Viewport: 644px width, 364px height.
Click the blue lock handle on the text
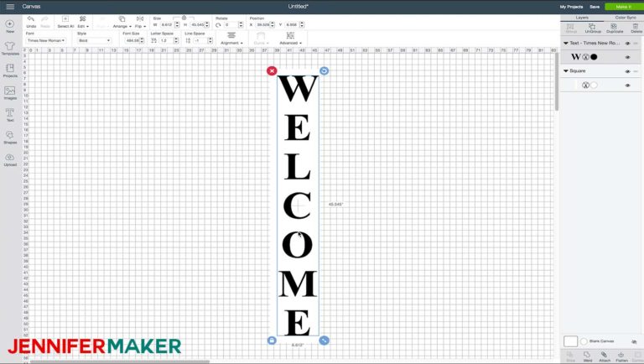pyautogui.click(x=272, y=341)
